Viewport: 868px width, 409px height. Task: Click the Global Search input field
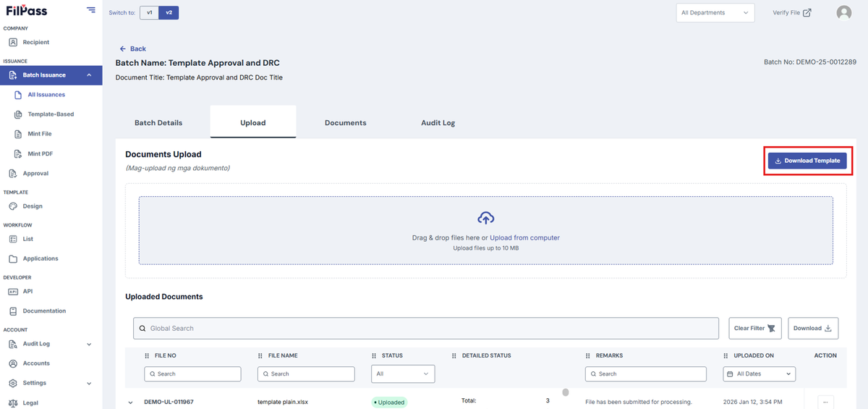click(426, 328)
